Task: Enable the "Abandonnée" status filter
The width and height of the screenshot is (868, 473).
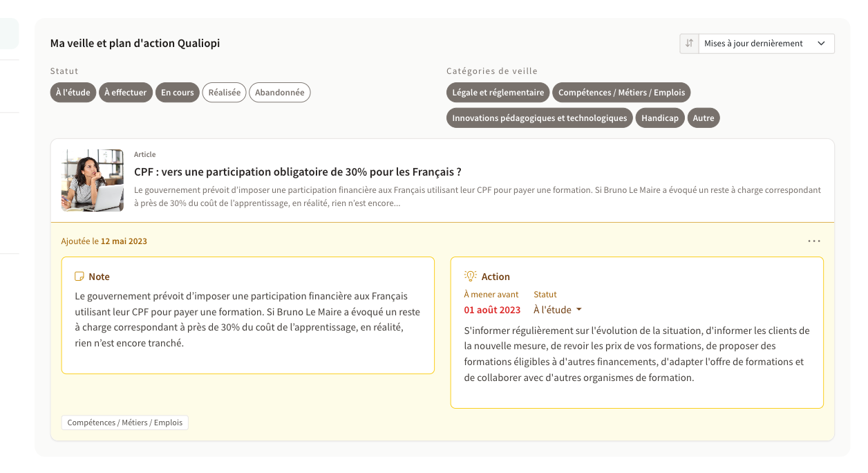Action: coord(280,93)
